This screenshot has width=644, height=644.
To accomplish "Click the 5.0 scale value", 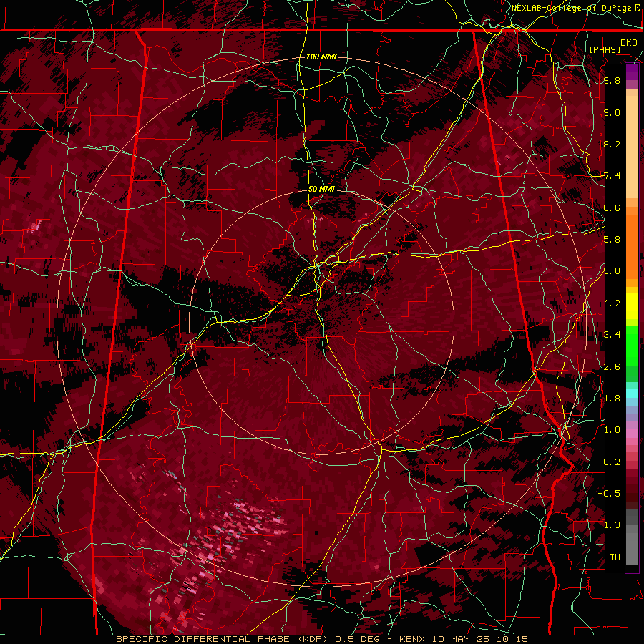I will click(x=612, y=271).
